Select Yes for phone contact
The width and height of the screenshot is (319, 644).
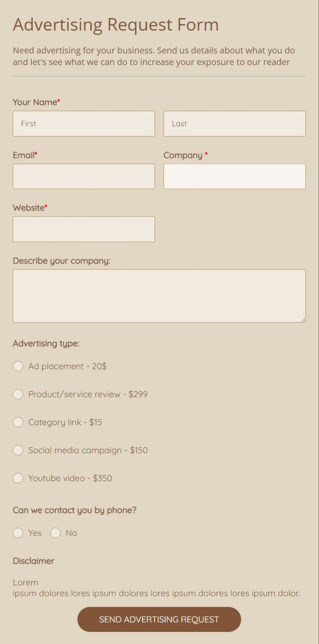pyautogui.click(x=18, y=533)
